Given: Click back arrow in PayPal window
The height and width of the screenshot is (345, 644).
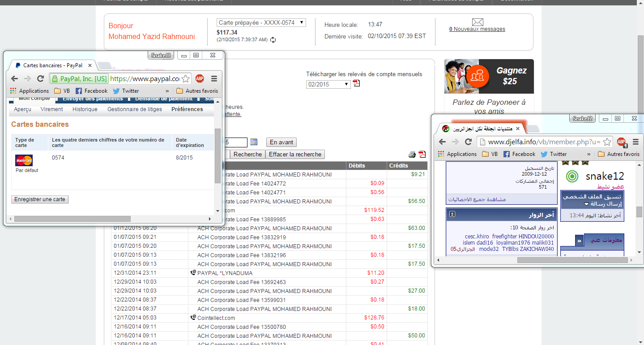Looking at the screenshot, I should (14, 78).
